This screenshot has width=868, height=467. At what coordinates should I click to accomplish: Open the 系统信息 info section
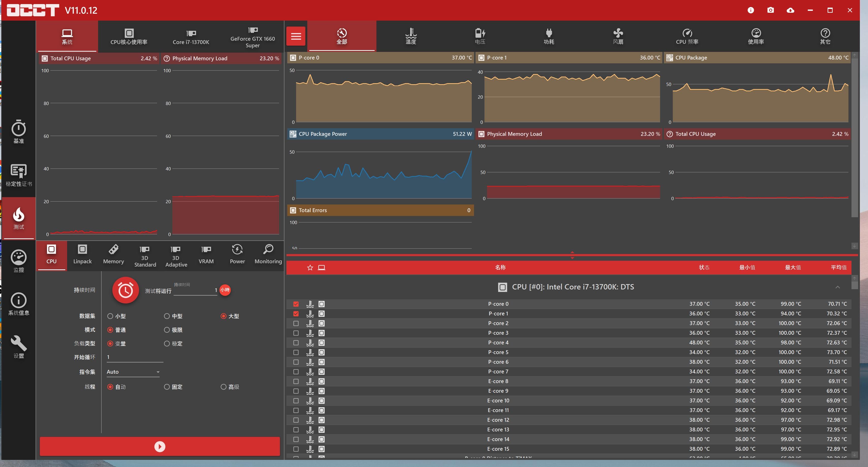tap(19, 304)
